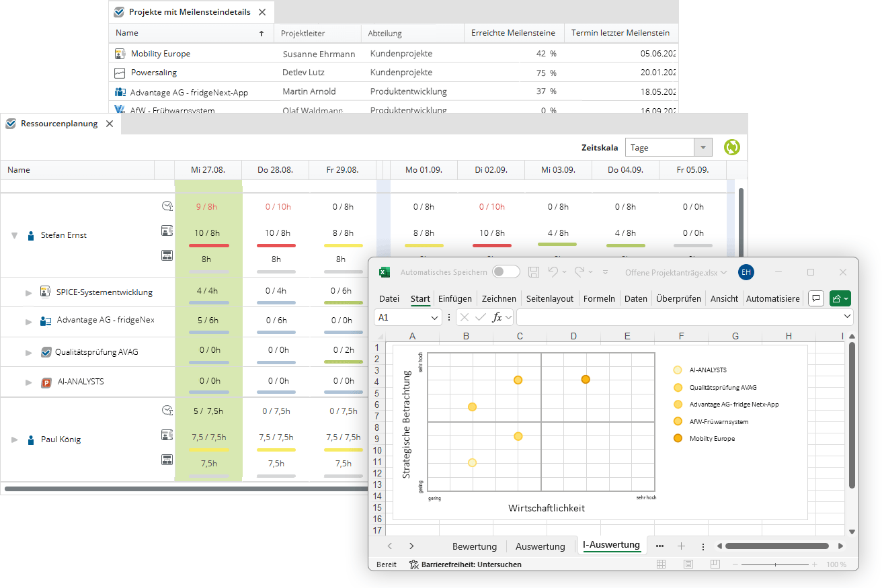882x588 pixels.
Task: Open the Excel comments pane icon
Action: click(x=815, y=298)
